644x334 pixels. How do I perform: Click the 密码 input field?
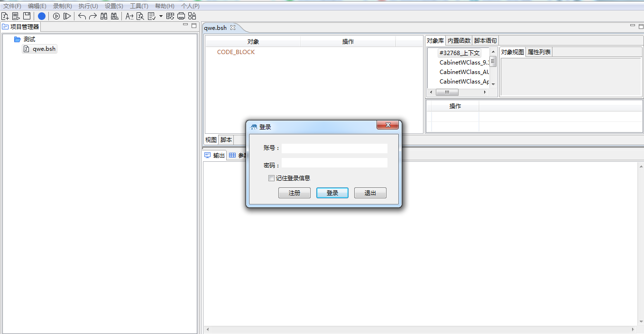[334, 163]
